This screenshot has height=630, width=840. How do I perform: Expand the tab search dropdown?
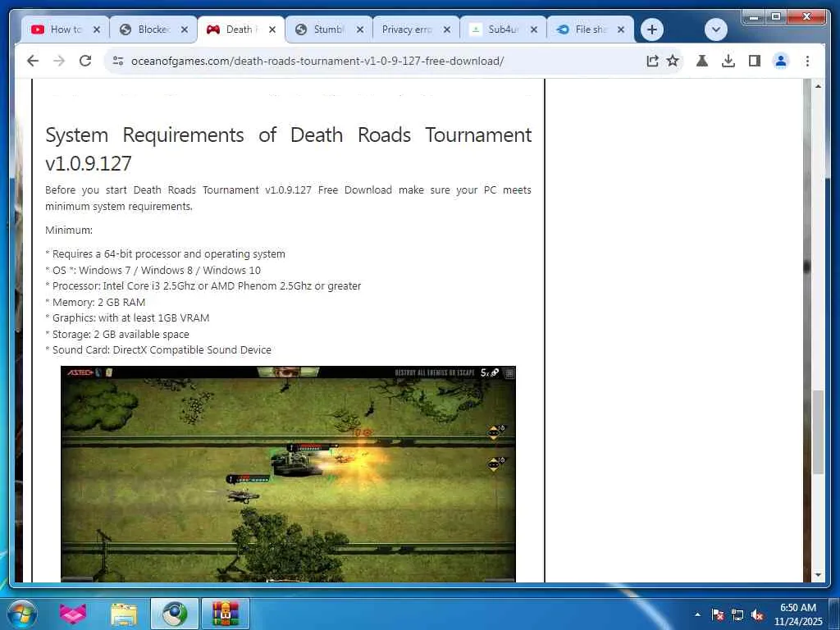(x=716, y=30)
